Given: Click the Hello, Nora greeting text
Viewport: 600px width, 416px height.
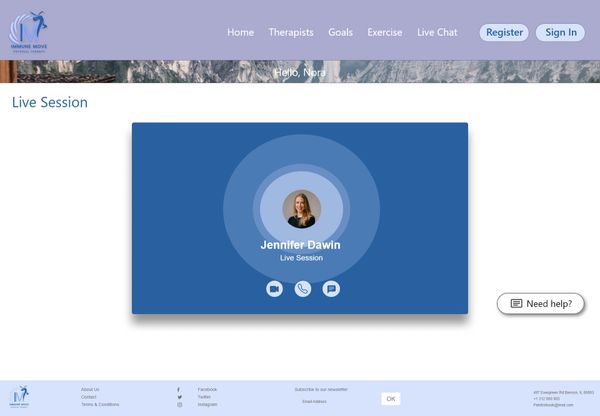Looking at the screenshot, I should click(x=300, y=72).
